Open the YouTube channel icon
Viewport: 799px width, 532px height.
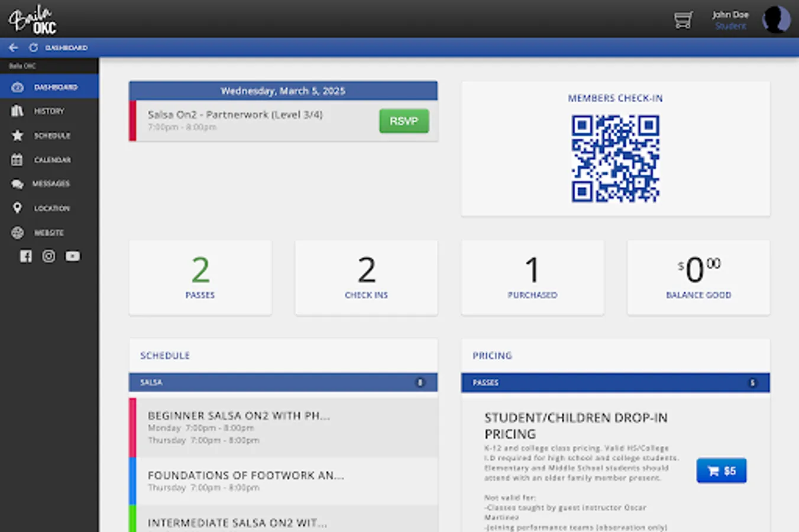(x=72, y=256)
